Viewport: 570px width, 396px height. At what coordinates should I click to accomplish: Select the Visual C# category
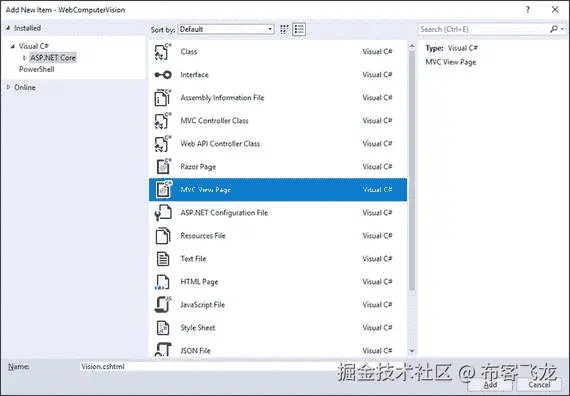click(x=33, y=46)
